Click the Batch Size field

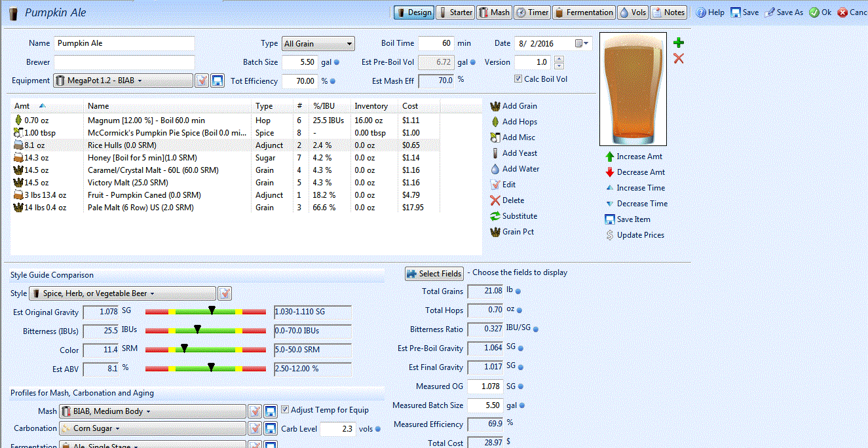click(300, 62)
